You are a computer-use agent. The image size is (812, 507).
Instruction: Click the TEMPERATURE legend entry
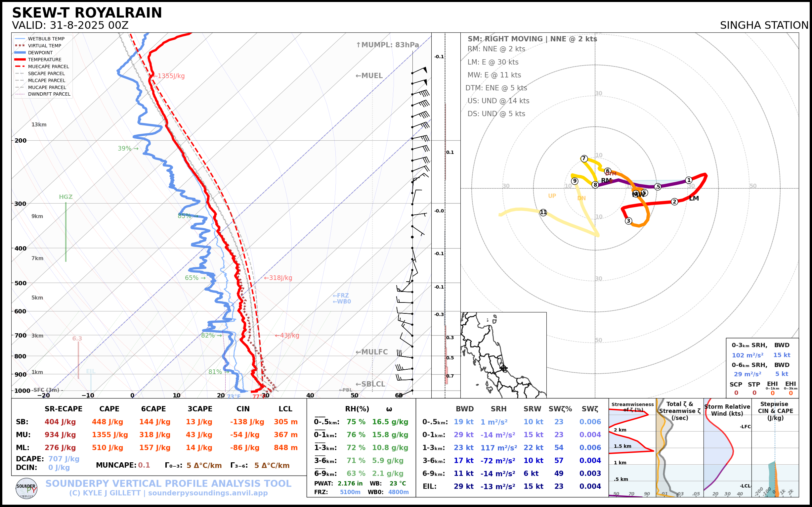[x=44, y=60]
